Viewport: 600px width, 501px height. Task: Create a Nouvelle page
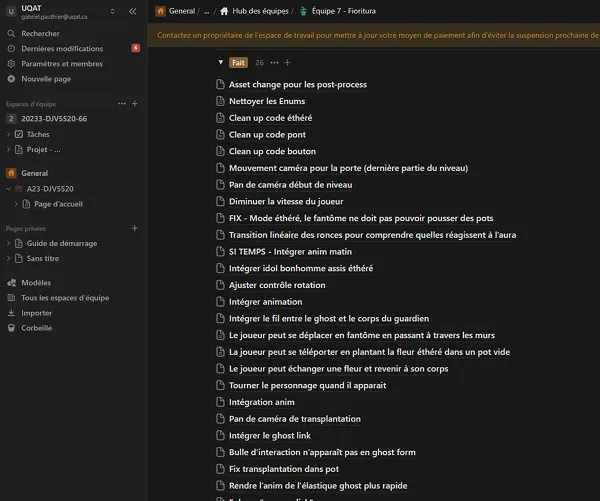(x=45, y=78)
